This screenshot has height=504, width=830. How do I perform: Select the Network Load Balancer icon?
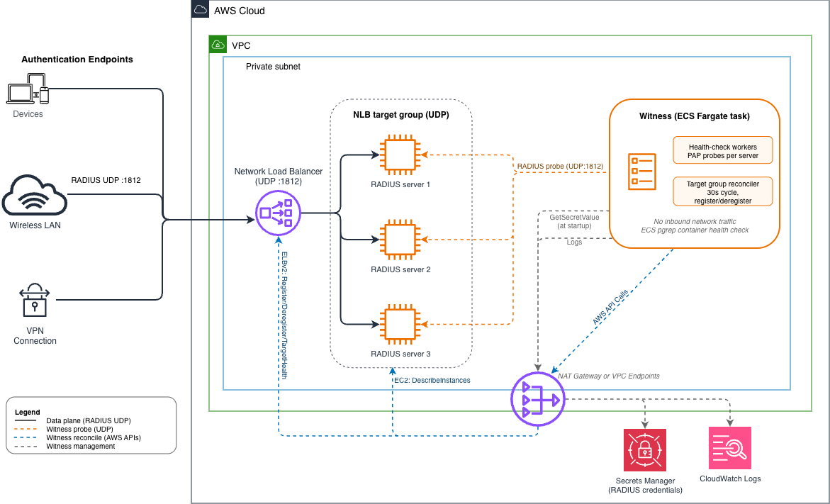click(278, 213)
